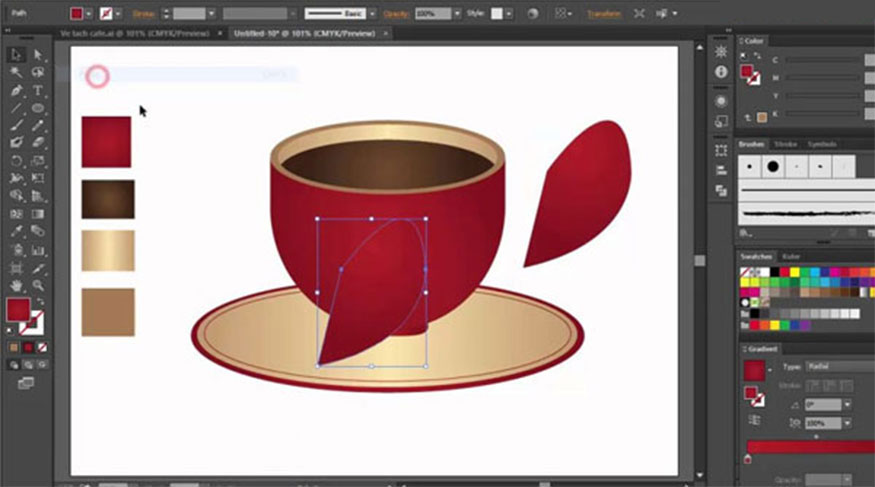Select the Paintbrush tool
Screen dimensions: 875x487
point(17,125)
